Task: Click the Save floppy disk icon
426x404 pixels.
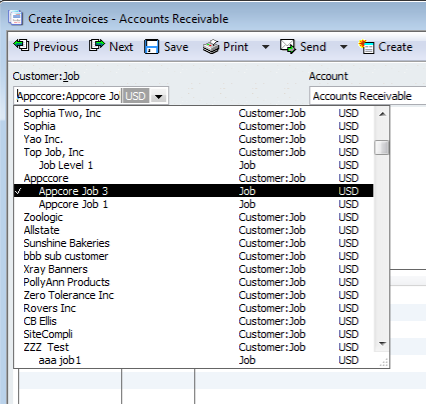Action: [x=151, y=47]
